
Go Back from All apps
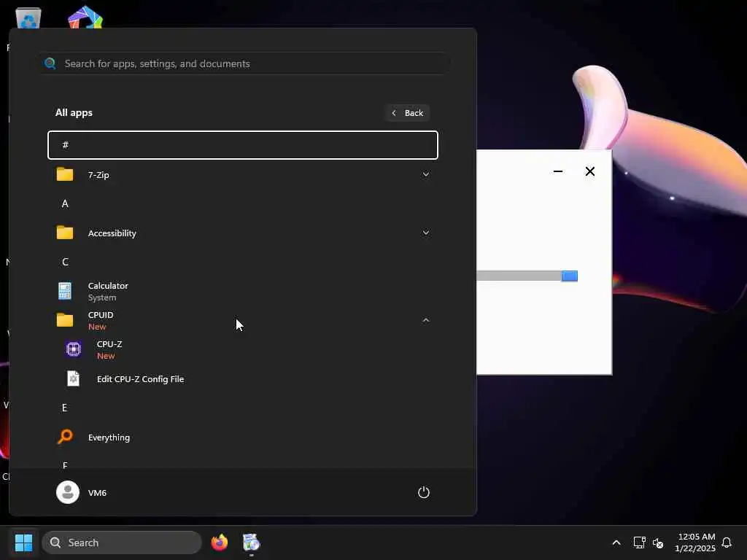point(407,113)
